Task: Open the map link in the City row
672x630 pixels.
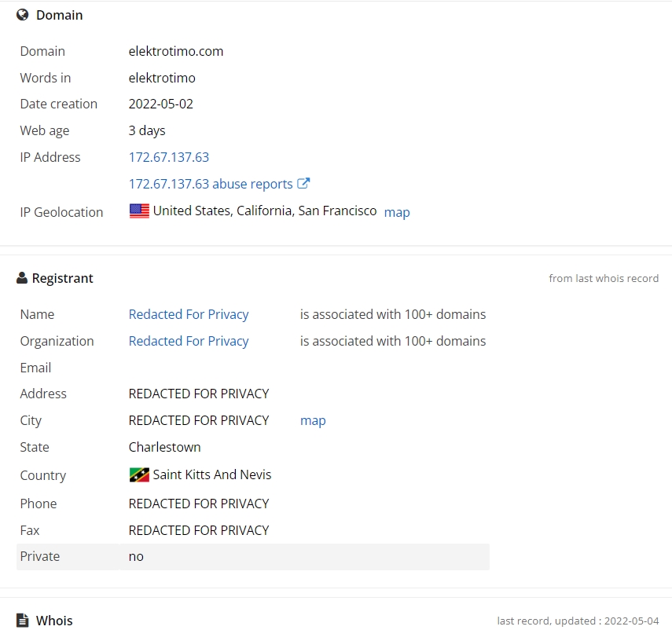Action: point(313,420)
